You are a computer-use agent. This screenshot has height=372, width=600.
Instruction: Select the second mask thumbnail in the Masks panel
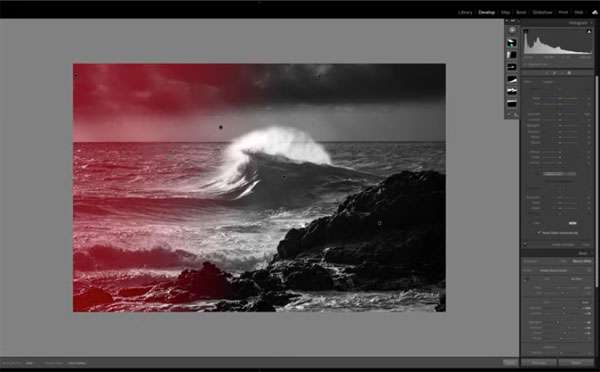[x=512, y=55]
